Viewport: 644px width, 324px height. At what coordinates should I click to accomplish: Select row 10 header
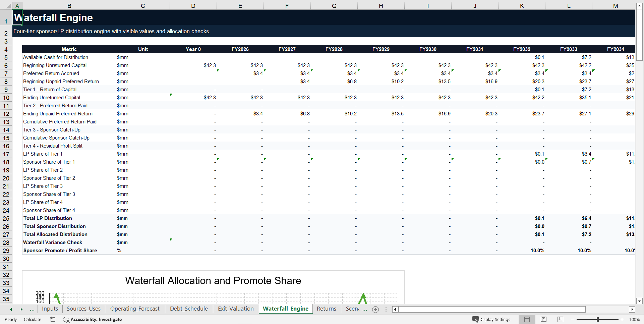pos(6,98)
